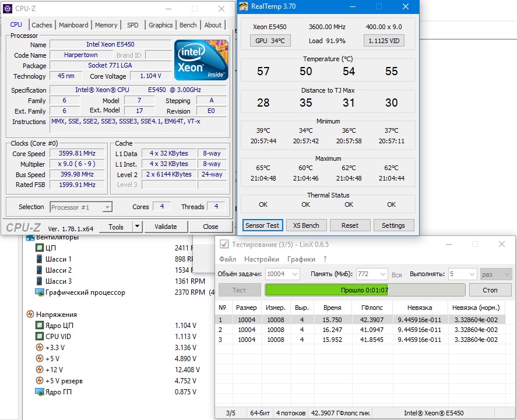
Task: Switch to the Mainboard tab
Action: click(x=73, y=25)
